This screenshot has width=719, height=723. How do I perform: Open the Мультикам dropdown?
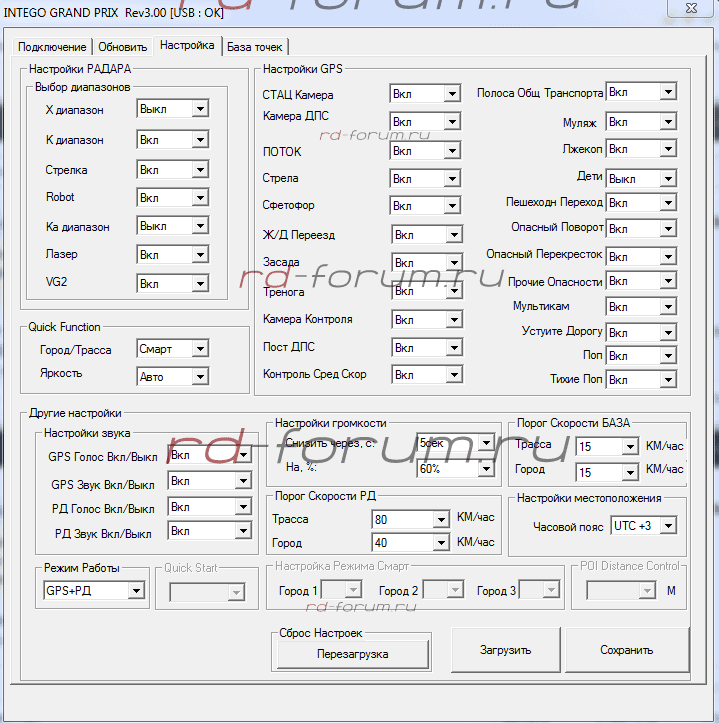[x=642, y=307]
